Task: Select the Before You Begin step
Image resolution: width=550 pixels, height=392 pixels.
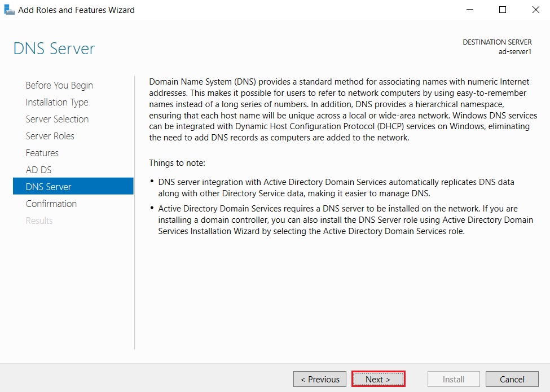Action: 59,85
